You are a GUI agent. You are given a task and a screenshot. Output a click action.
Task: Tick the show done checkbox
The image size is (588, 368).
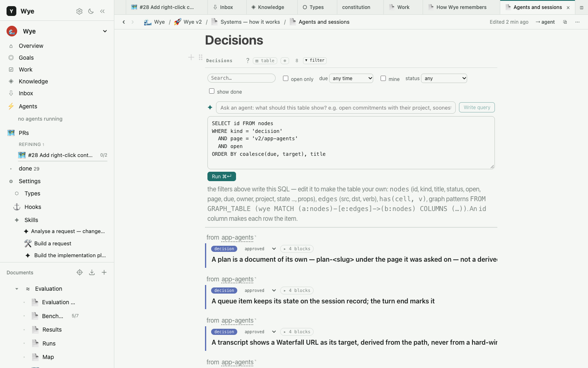click(212, 91)
